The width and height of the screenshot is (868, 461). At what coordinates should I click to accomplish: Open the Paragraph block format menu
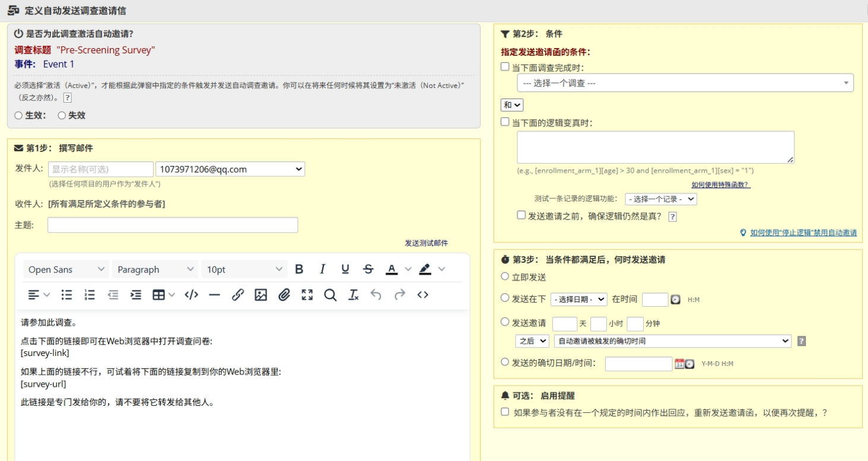pos(155,269)
